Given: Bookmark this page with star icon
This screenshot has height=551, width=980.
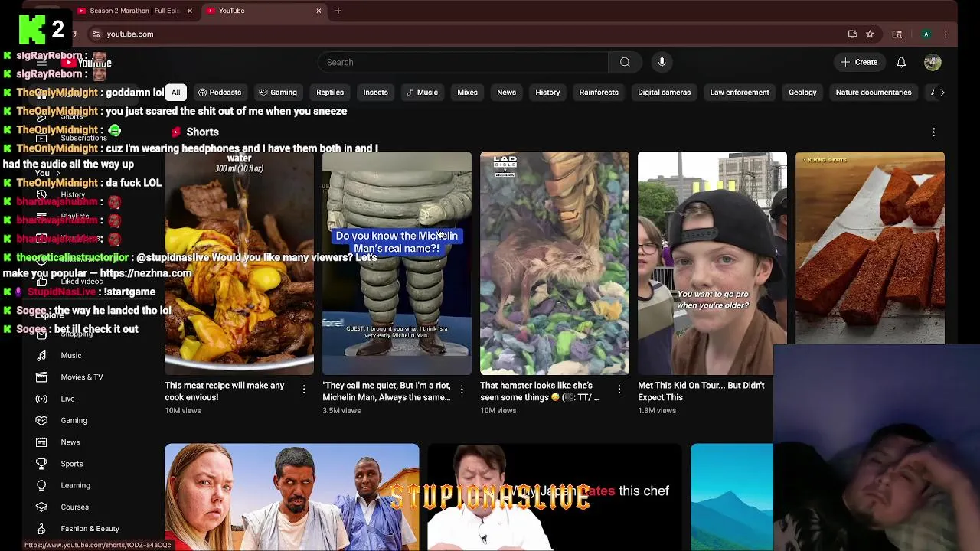Looking at the screenshot, I should coord(870,34).
